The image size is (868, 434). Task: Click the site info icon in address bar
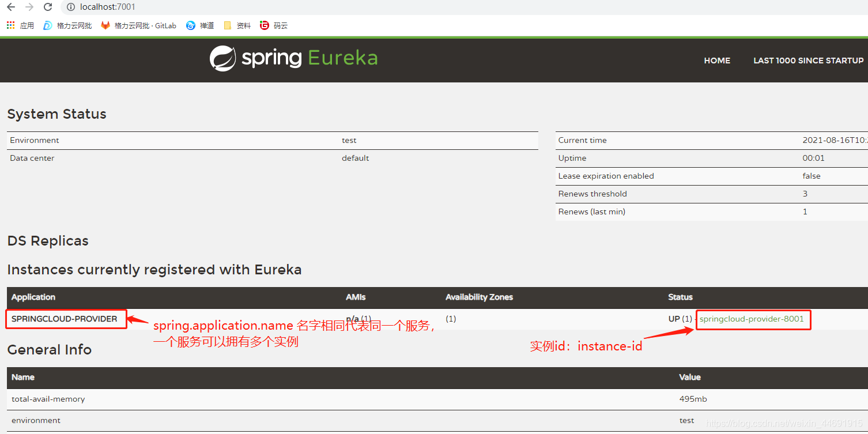71,7
